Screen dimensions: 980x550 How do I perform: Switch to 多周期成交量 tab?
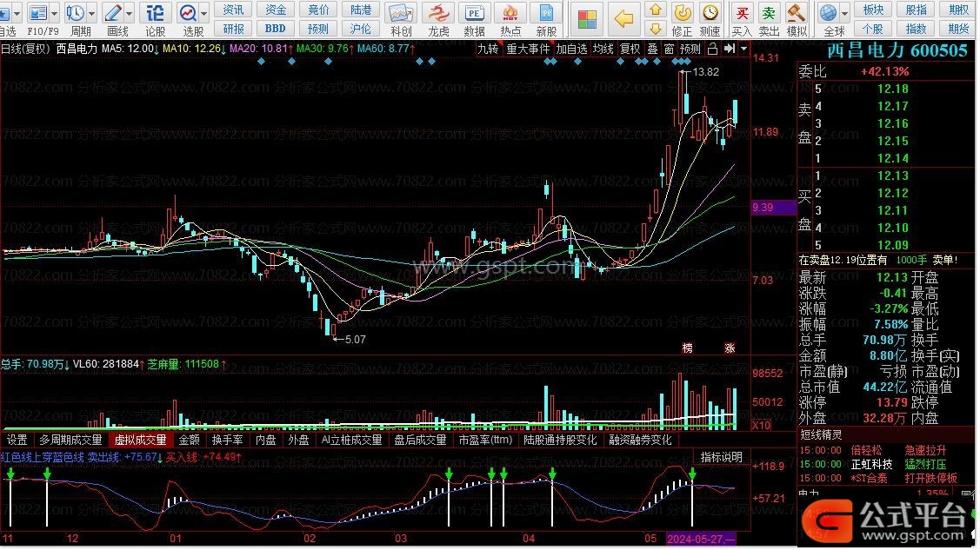pos(70,441)
